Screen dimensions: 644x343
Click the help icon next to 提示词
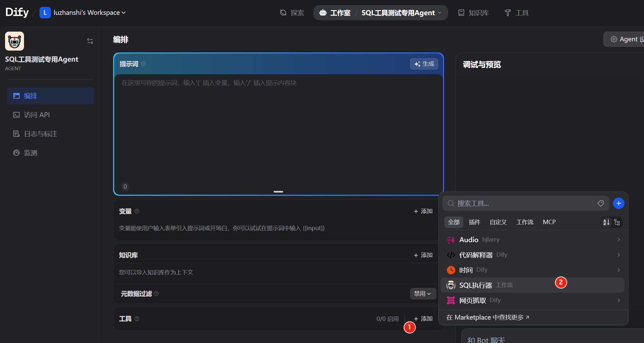(x=143, y=64)
